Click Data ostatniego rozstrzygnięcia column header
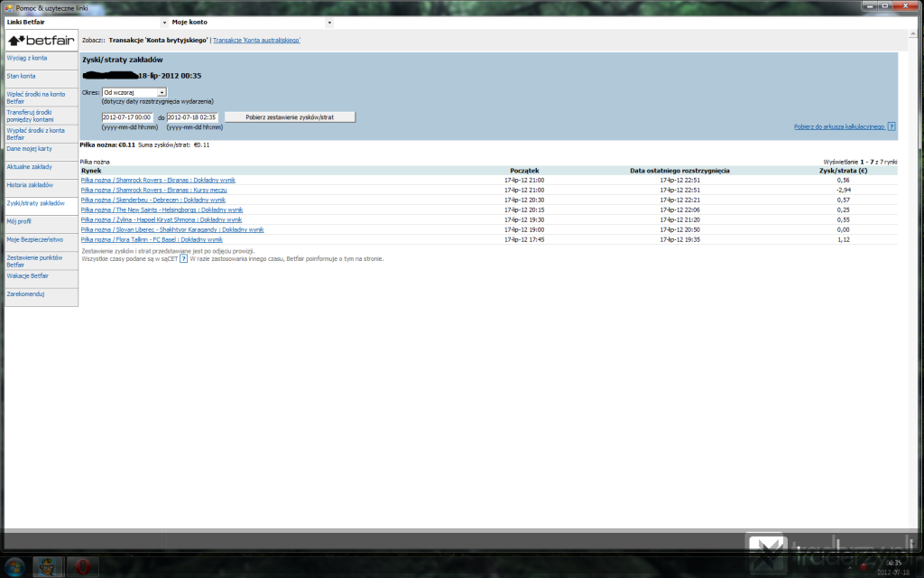Viewport: 924px width, 578px height. tap(680, 171)
